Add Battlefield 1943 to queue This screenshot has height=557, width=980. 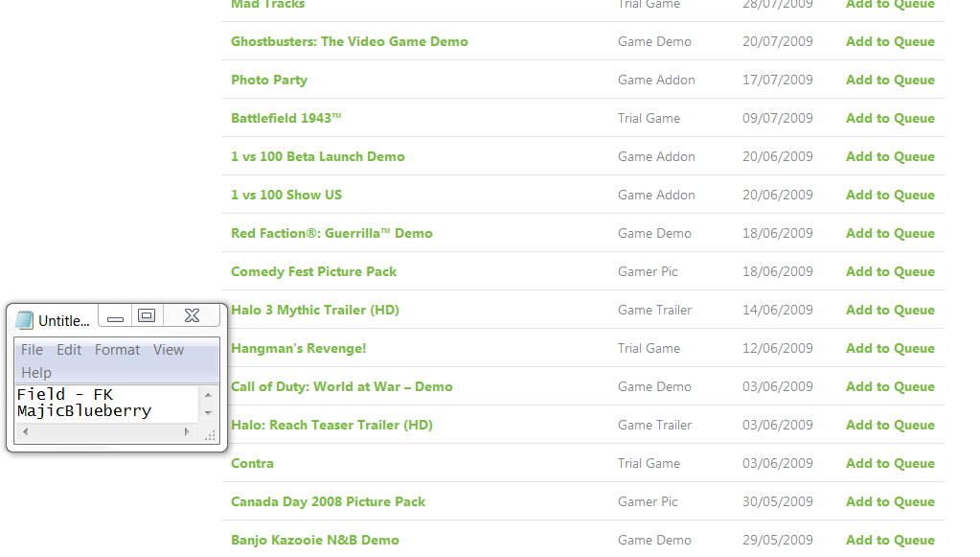click(x=890, y=118)
